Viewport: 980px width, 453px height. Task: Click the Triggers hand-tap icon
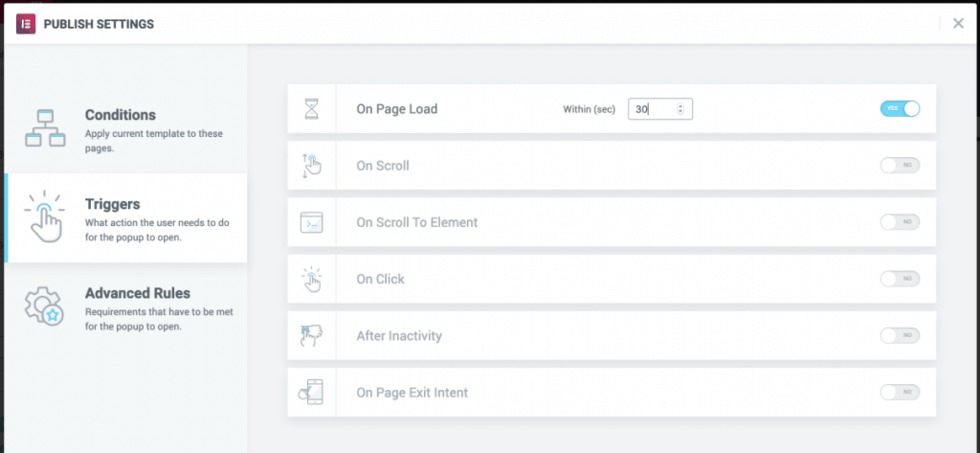[44, 216]
